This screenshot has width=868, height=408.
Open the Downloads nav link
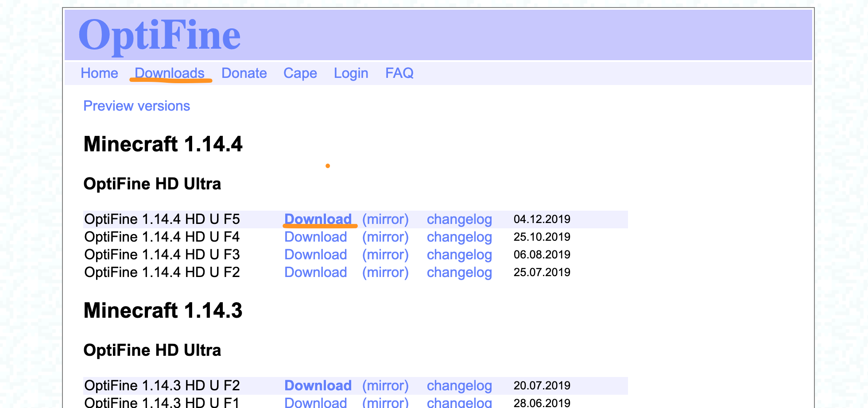click(170, 73)
